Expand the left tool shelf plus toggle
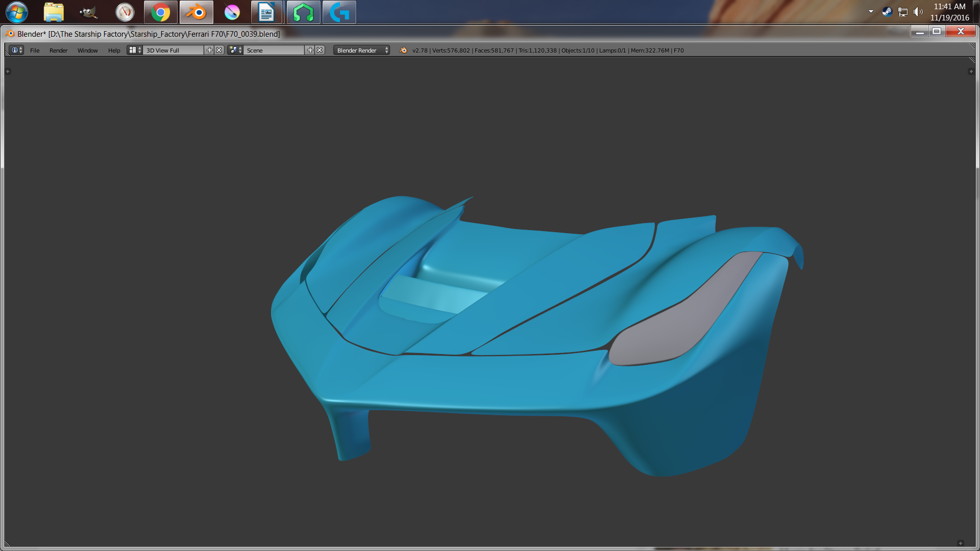This screenshot has height=551, width=980. click(x=8, y=71)
